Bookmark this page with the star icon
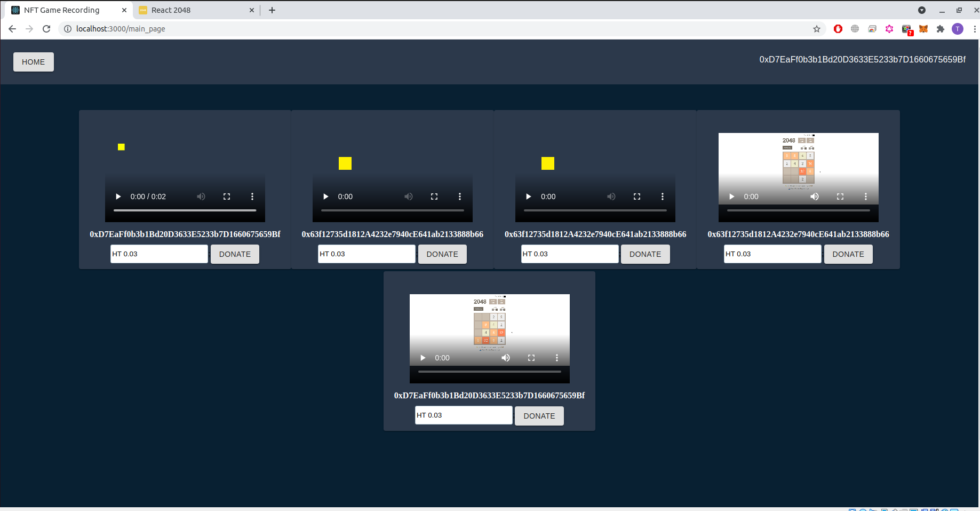This screenshot has height=511, width=980. 817,29
